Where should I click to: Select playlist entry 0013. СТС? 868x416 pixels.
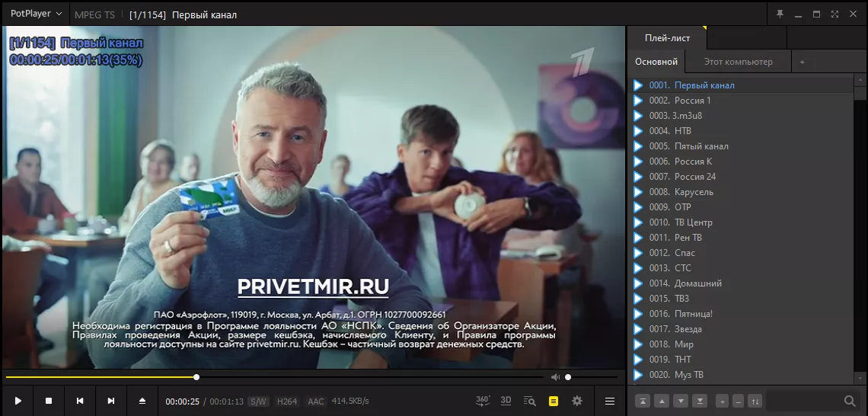point(742,268)
